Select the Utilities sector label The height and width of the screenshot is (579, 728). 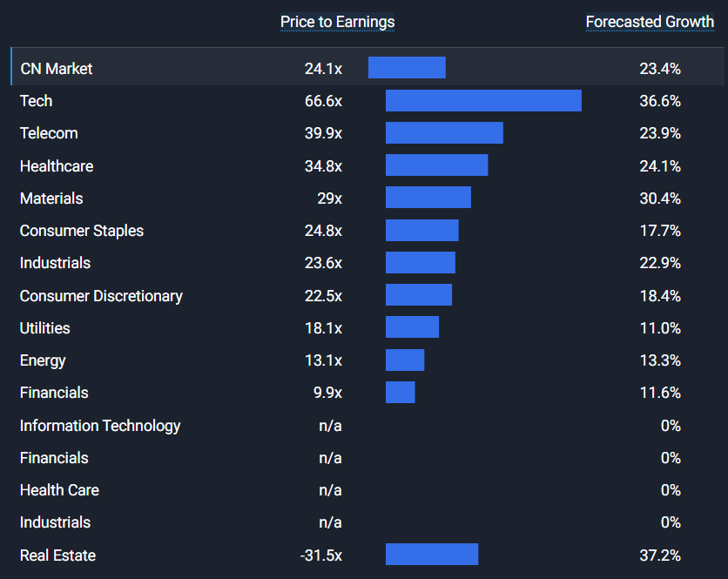[45, 328]
